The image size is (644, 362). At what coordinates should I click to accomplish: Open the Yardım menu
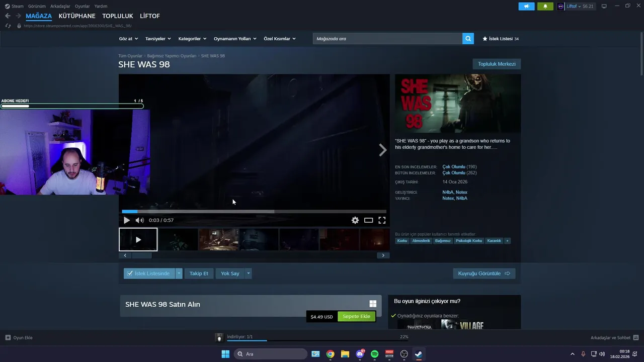click(x=101, y=6)
